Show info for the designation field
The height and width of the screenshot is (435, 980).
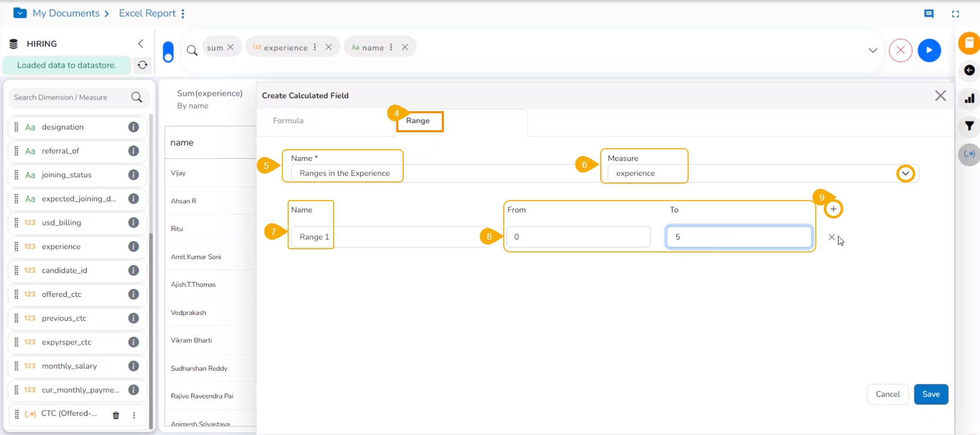pos(133,127)
